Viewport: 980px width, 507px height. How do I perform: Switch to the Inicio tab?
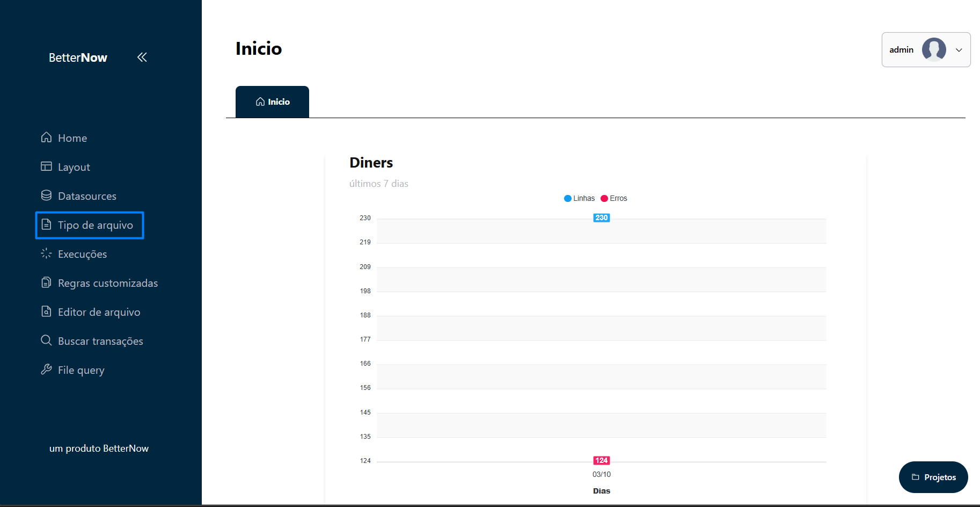[x=273, y=102]
